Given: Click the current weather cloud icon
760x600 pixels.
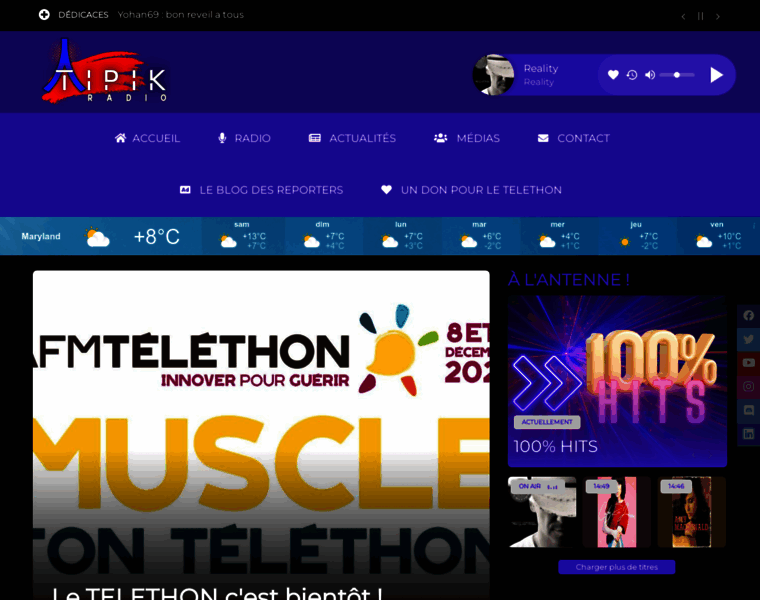Looking at the screenshot, I should (x=97, y=237).
